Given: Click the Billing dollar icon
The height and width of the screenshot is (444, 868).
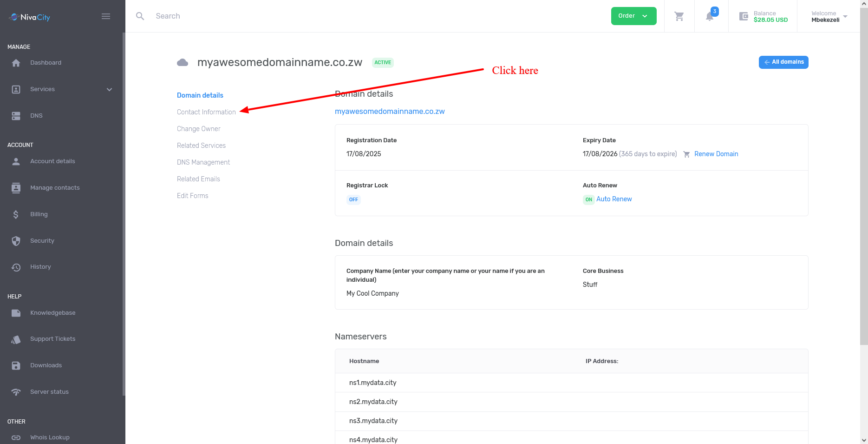Looking at the screenshot, I should click(x=16, y=214).
